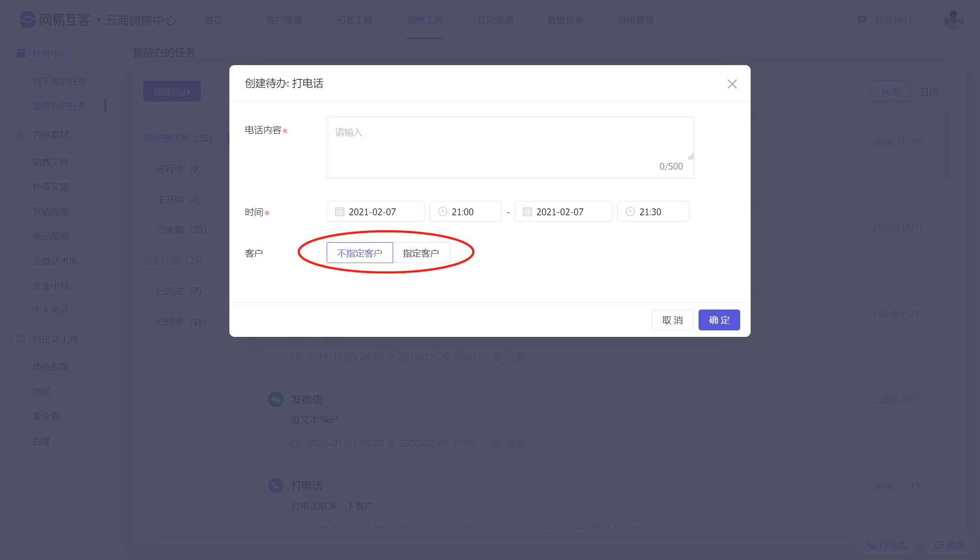
Task: Click the 联系我们 chat icon
Action: pos(862,20)
